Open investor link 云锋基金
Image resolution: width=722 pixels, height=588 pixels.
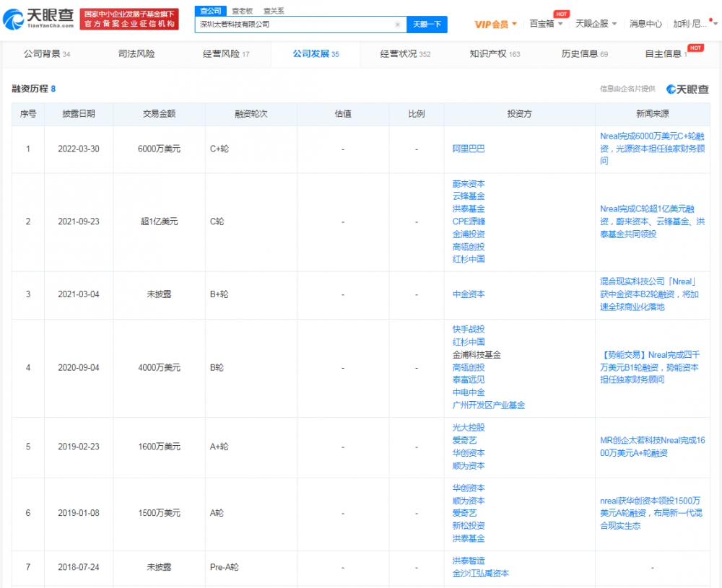pos(469,196)
